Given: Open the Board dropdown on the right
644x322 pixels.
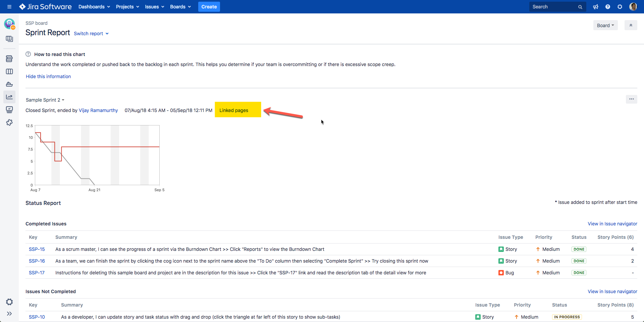Looking at the screenshot, I should [x=605, y=25].
